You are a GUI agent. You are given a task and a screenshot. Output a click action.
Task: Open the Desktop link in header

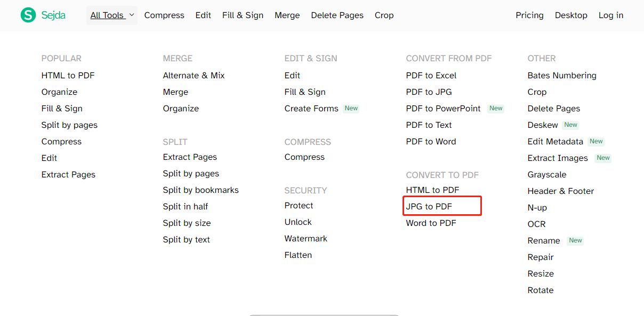[571, 15]
